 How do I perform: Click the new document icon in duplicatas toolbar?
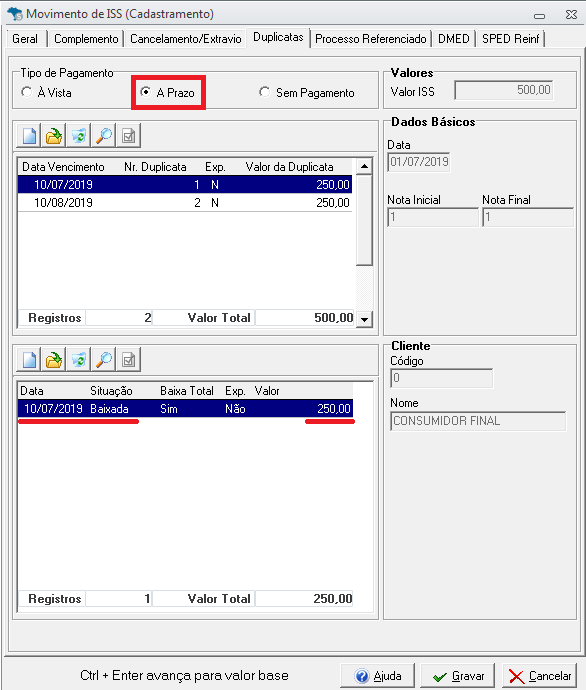click(x=29, y=136)
